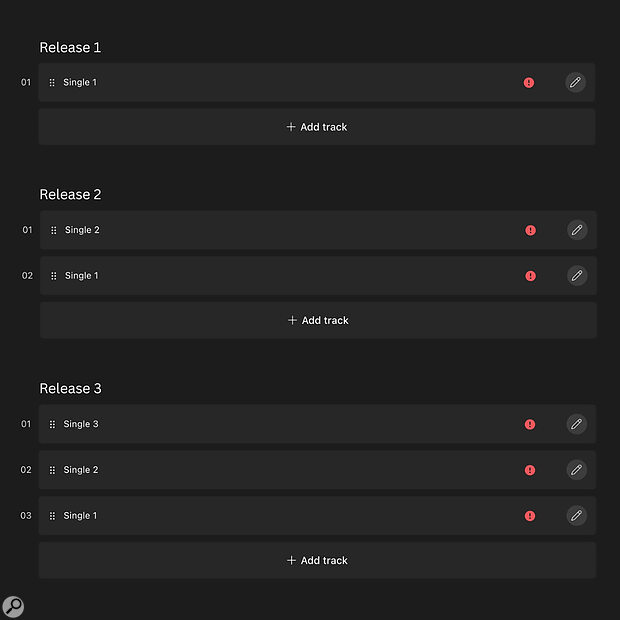Click drag handle of Release 1 Single 1
The image size is (620, 620).
tap(52, 83)
